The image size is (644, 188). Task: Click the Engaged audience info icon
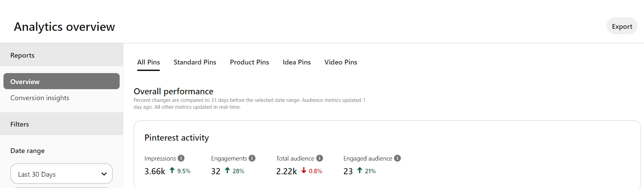(x=397, y=158)
